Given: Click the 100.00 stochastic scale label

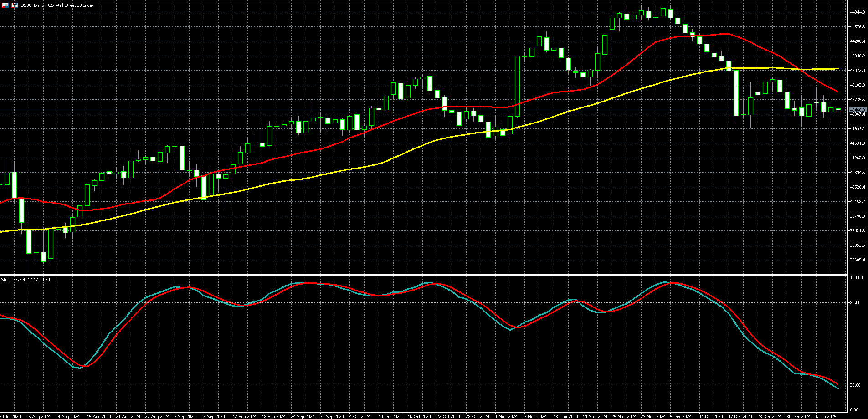Looking at the screenshot, I should [857, 278].
